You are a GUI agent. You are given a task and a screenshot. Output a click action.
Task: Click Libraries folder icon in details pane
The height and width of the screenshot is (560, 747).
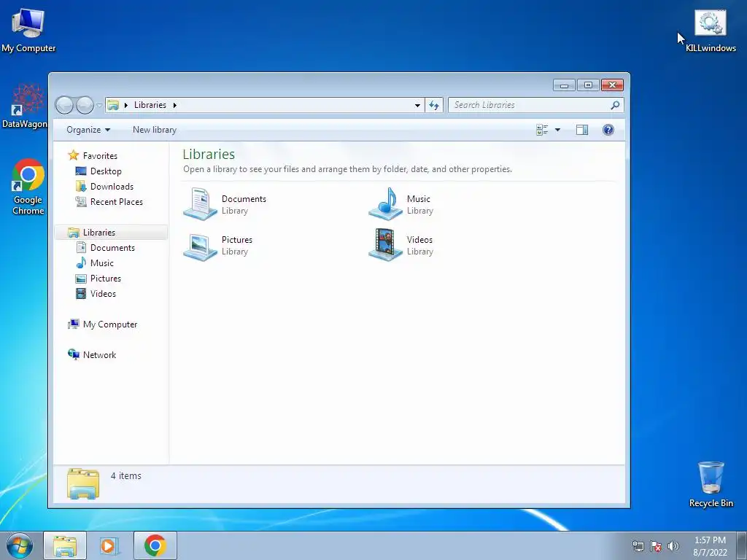point(83,483)
